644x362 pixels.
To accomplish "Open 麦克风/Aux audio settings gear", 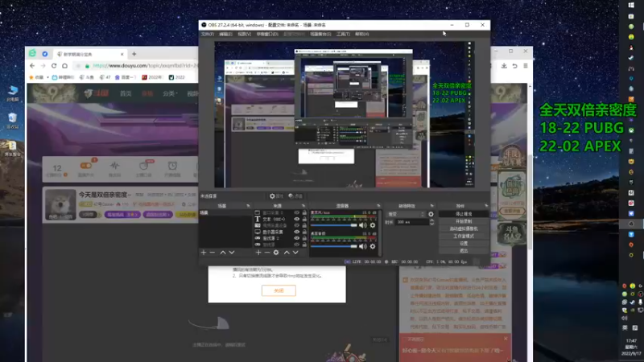I will tap(373, 225).
